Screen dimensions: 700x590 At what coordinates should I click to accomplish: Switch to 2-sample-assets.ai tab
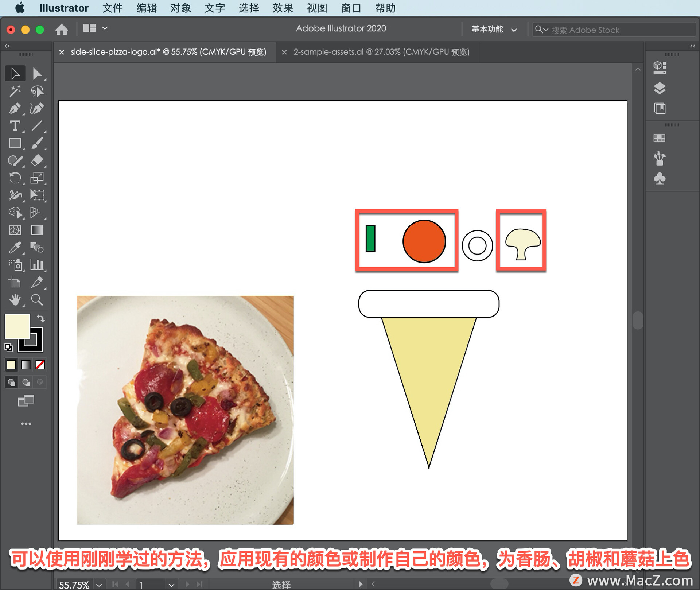381,52
